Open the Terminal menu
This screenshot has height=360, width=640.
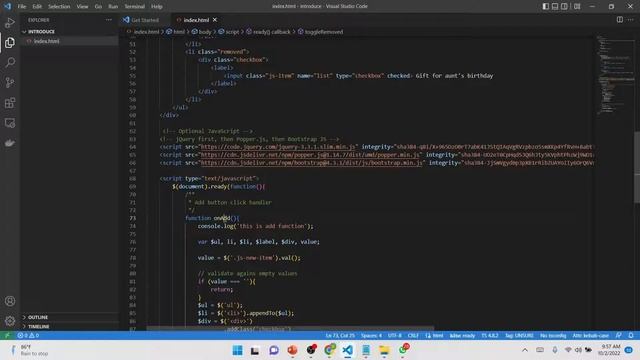coord(135,7)
